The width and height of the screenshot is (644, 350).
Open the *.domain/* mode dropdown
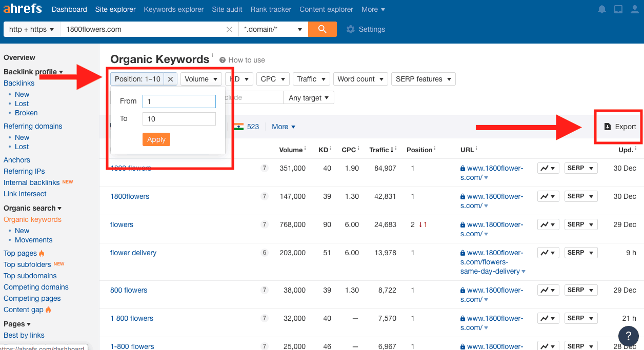pyautogui.click(x=273, y=29)
